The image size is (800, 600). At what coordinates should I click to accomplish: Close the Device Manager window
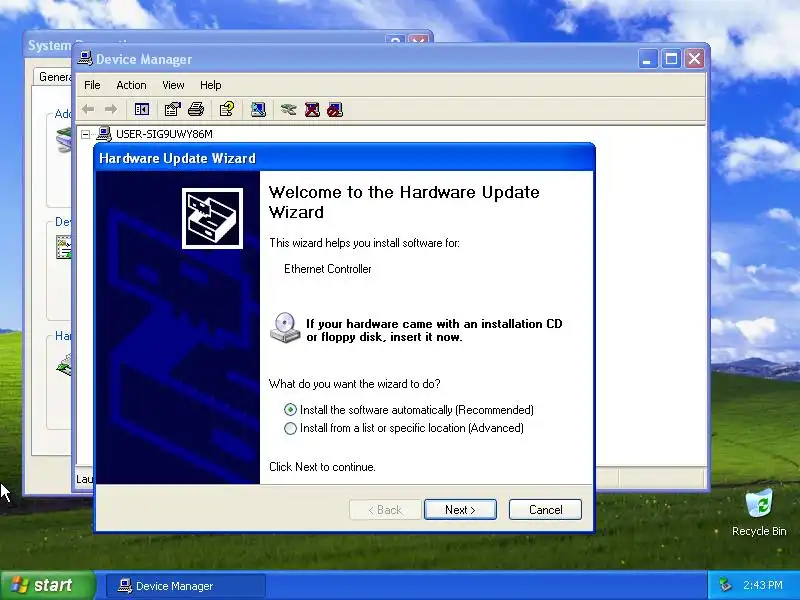coord(694,59)
